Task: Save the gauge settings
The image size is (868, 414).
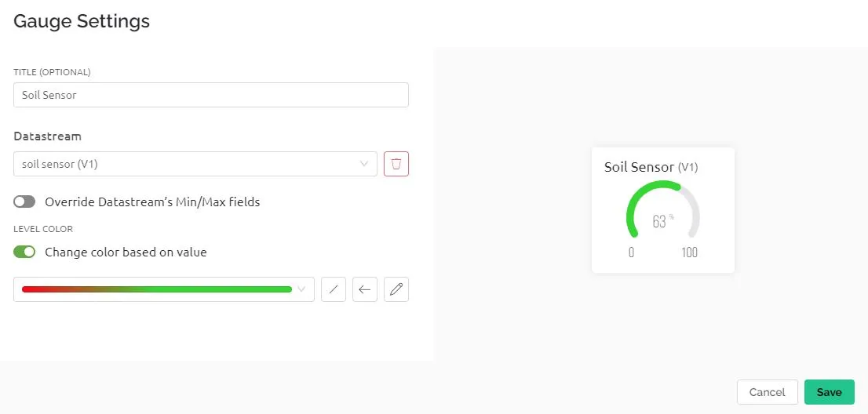Action: (x=830, y=392)
